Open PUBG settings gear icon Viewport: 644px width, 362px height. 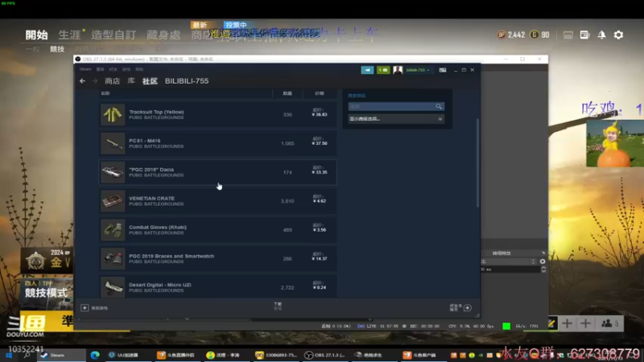(618, 35)
